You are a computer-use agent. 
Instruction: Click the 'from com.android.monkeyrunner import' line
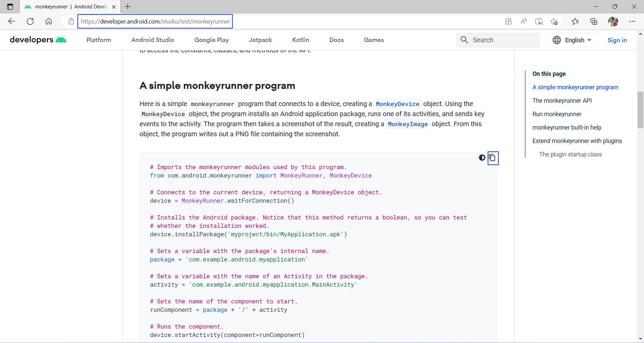(x=261, y=176)
